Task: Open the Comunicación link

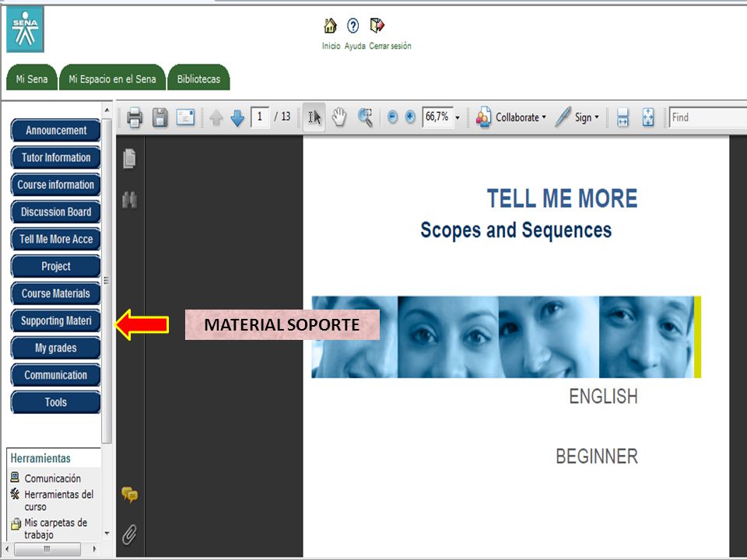Action: pyautogui.click(x=52, y=478)
